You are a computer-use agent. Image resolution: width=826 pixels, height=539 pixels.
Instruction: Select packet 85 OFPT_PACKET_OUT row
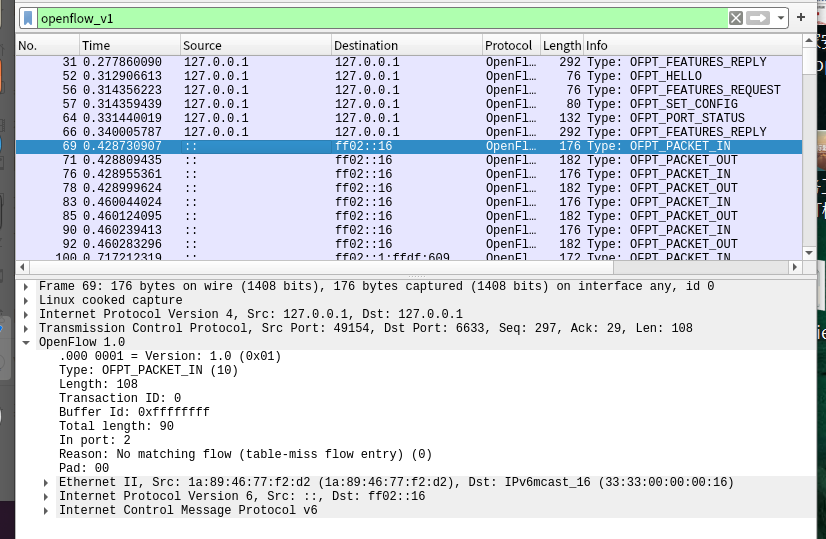click(x=409, y=216)
